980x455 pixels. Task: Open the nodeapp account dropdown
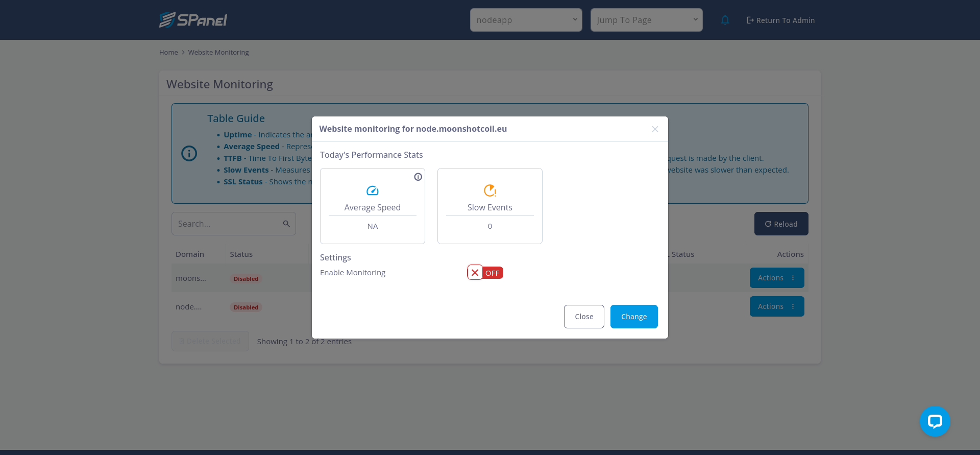click(526, 20)
